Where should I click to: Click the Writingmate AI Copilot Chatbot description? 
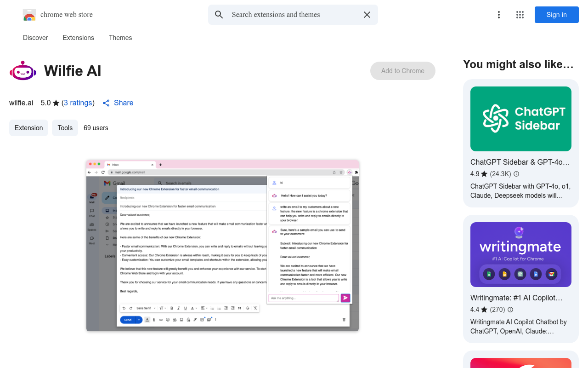coord(519,327)
